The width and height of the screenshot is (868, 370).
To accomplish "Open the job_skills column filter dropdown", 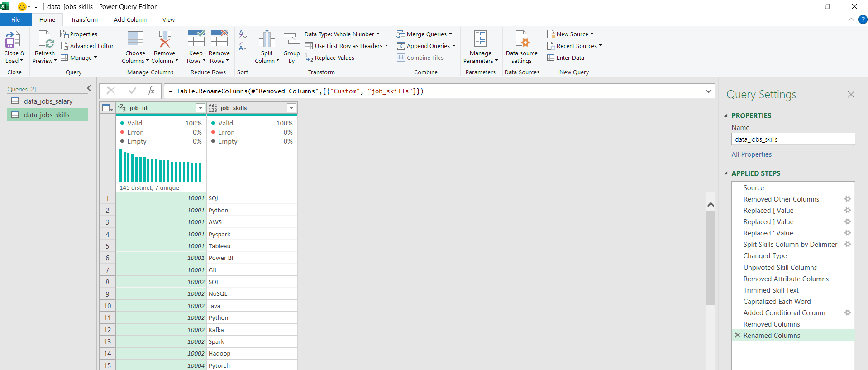I will [x=291, y=108].
